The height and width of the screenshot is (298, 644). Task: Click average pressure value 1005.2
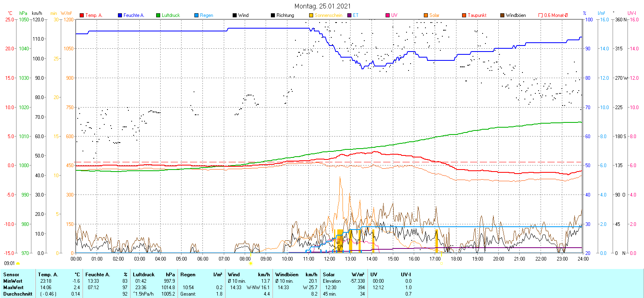(168, 294)
